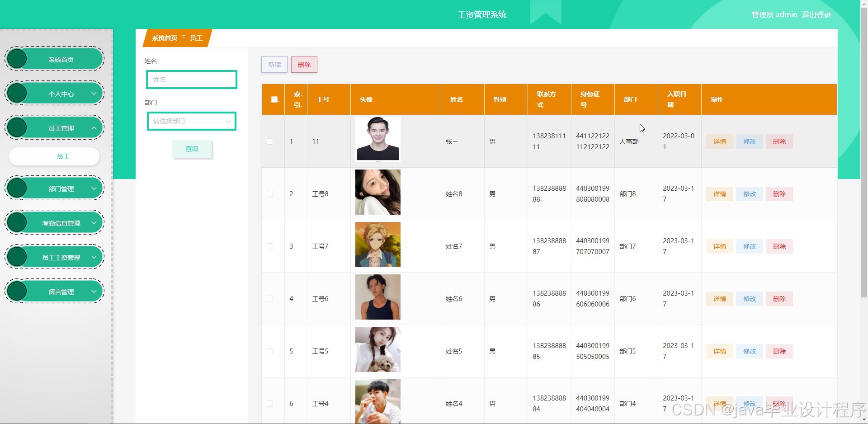This screenshot has height=424, width=868.
Task: Open the avatar photo of 姓名5
Action: click(x=378, y=349)
